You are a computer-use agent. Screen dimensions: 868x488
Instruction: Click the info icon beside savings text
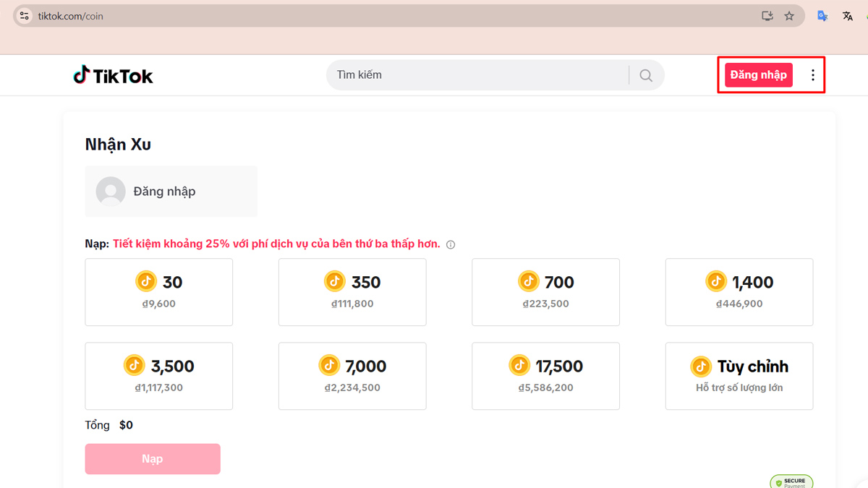click(451, 244)
